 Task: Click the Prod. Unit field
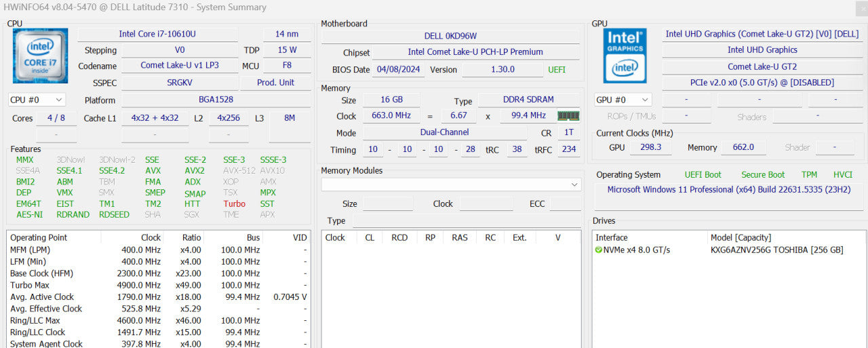tap(276, 83)
